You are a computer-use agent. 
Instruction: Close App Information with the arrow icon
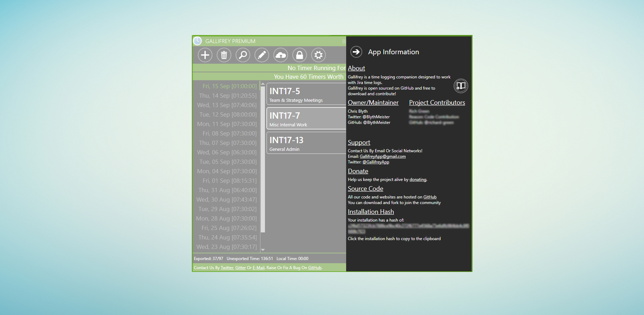point(356,52)
